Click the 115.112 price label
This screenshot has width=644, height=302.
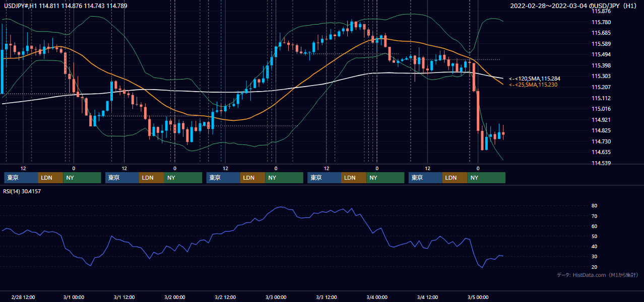click(x=601, y=98)
